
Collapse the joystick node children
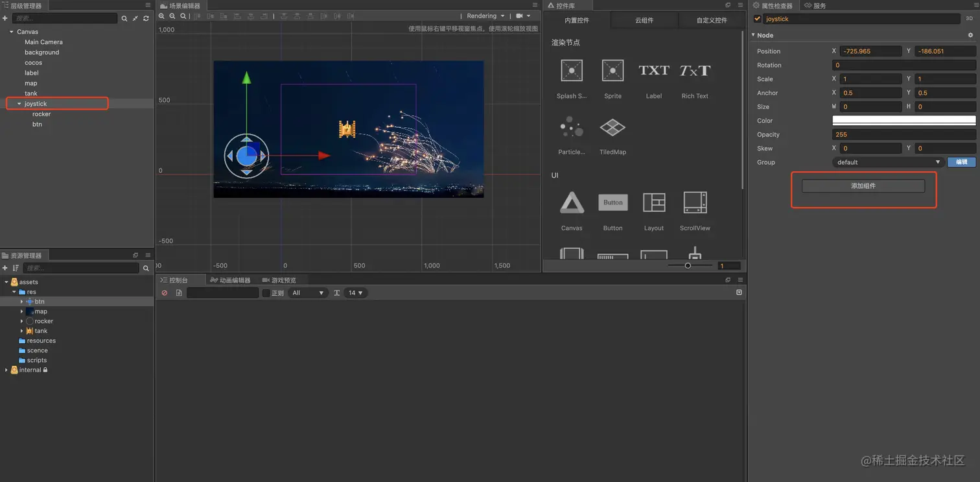[19, 104]
